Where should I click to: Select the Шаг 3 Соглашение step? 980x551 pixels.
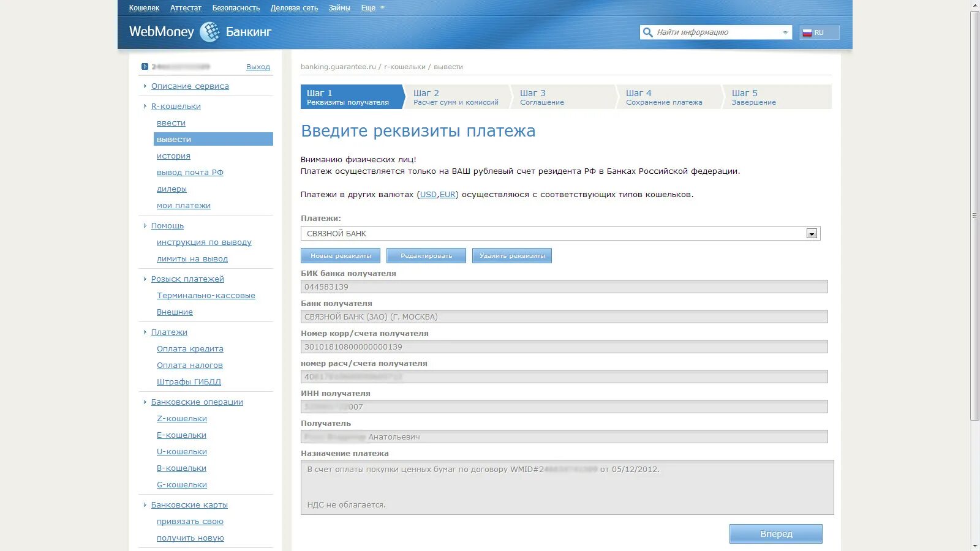click(564, 97)
